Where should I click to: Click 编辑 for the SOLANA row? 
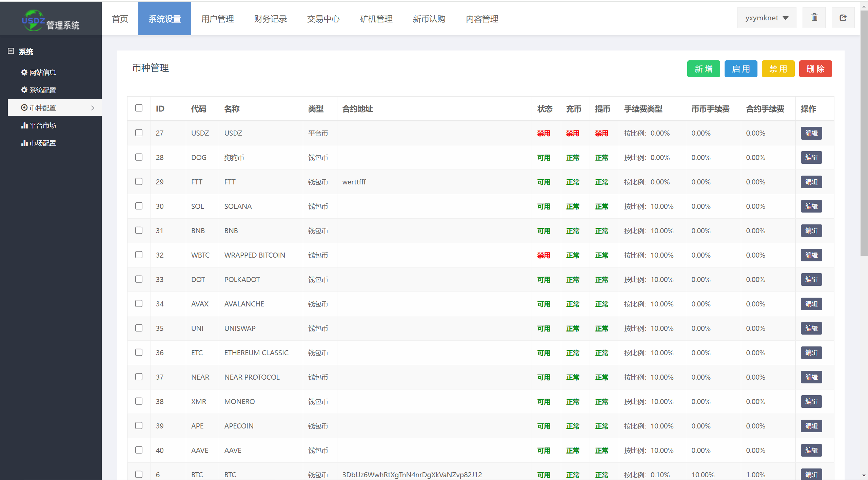click(x=811, y=206)
